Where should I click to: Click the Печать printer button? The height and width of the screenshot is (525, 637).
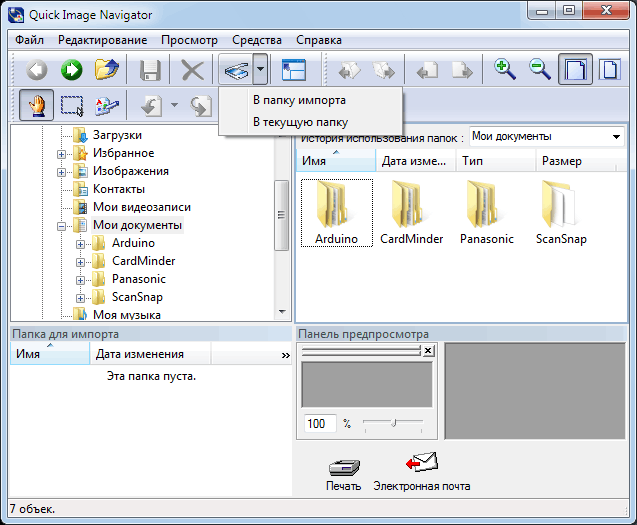click(344, 475)
